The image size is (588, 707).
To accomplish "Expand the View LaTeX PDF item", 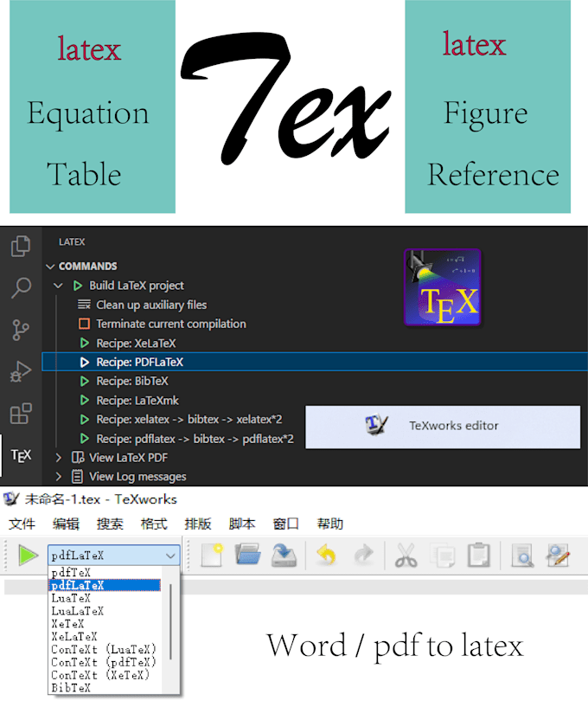I will pos(58,457).
